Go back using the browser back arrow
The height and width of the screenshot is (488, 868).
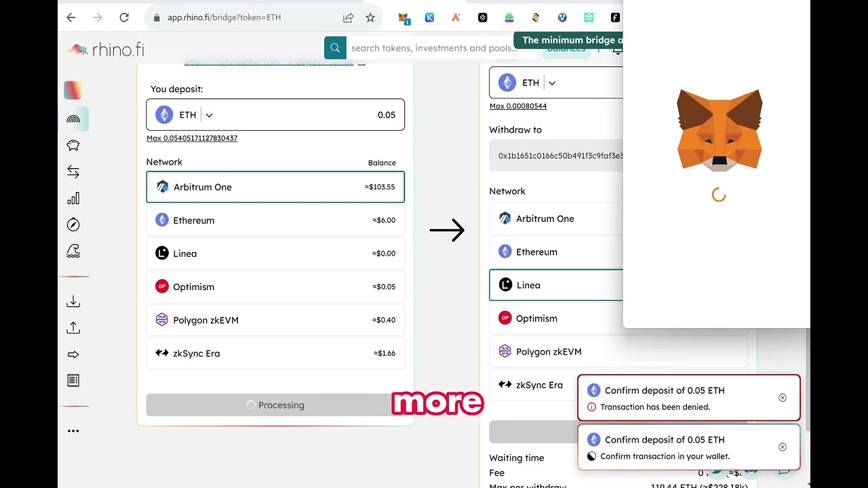click(71, 18)
